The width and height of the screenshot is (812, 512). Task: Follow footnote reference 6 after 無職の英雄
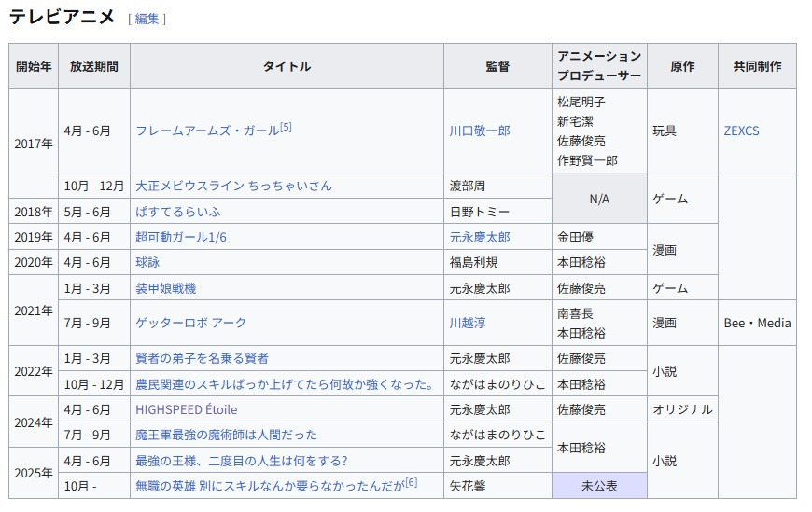pos(411,482)
